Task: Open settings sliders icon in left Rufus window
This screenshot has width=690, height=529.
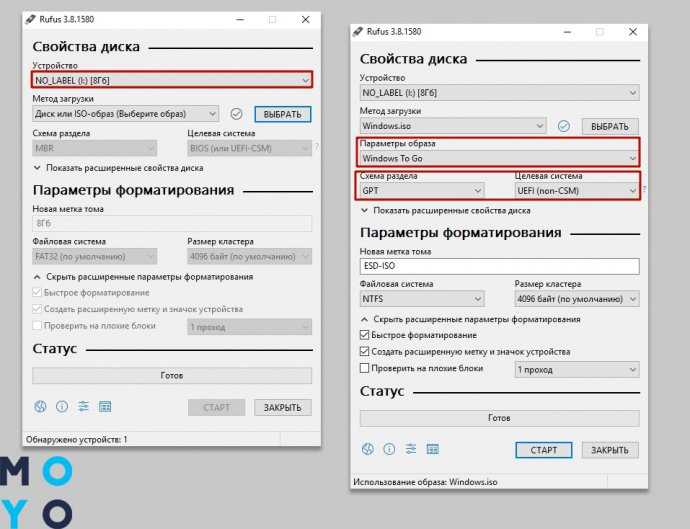Action: [x=83, y=406]
